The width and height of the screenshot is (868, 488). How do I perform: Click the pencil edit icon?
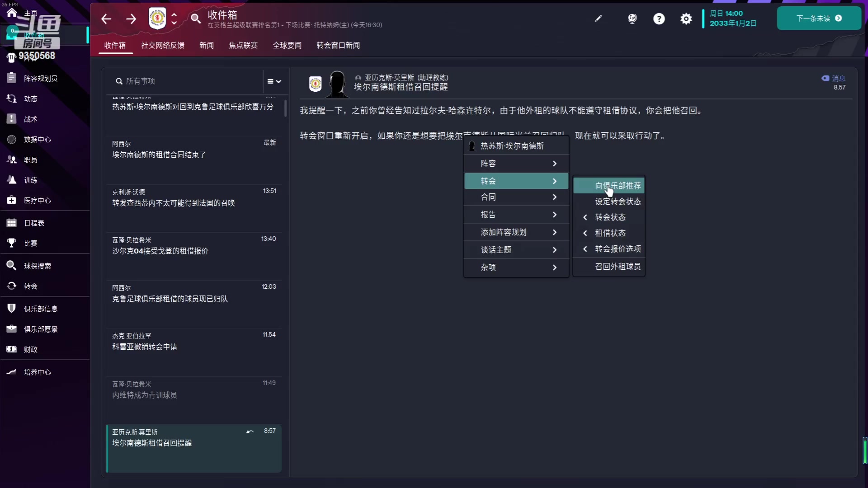click(x=598, y=19)
